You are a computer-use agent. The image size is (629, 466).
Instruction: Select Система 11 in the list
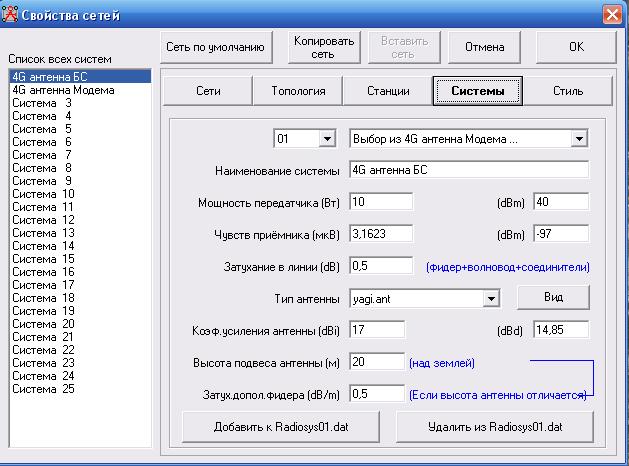[80, 207]
